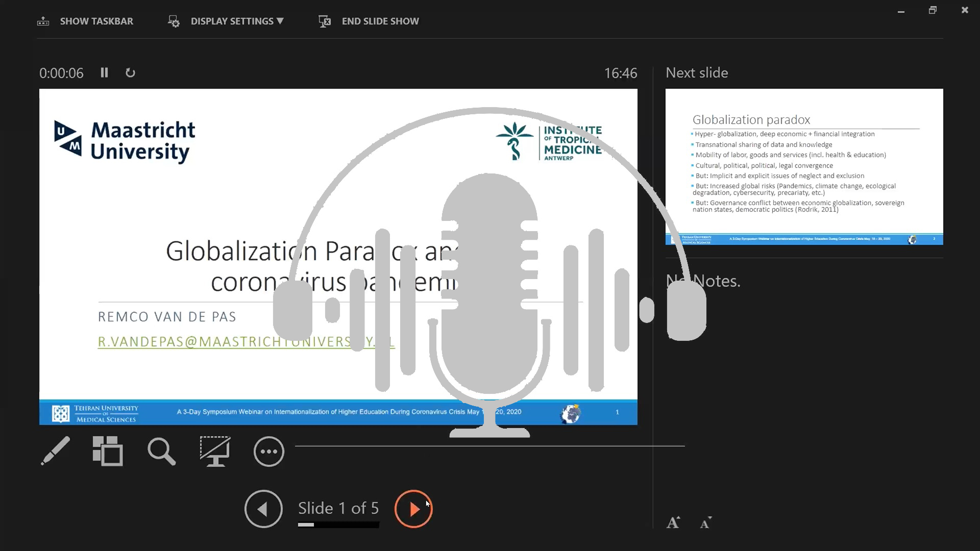
Task: Decrease the notes text size
Action: tap(705, 522)
